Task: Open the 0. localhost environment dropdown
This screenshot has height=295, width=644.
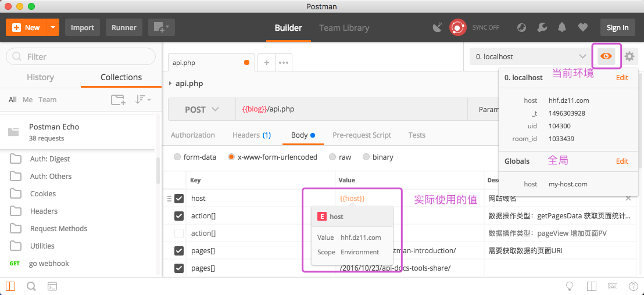Action: pos(530,56)
